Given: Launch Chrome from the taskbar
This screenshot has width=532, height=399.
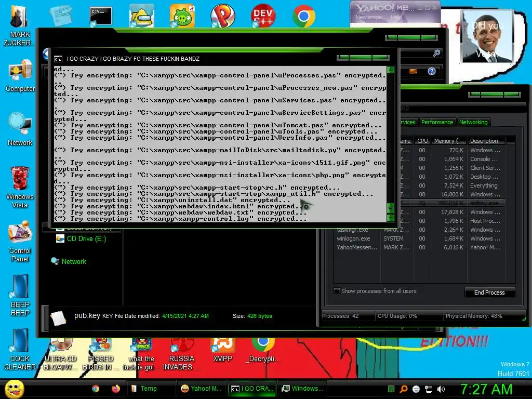Looking at the screenshot, I should 96,389.
